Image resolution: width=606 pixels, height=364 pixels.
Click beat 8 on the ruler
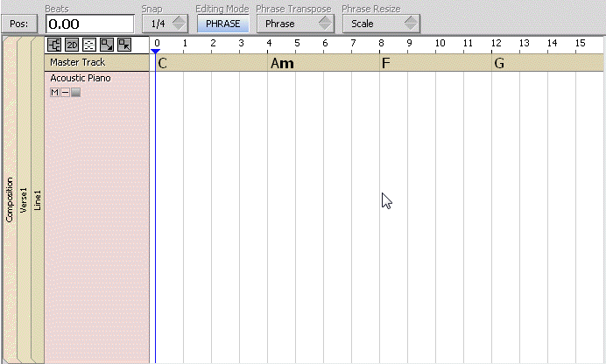click(381, 43)
